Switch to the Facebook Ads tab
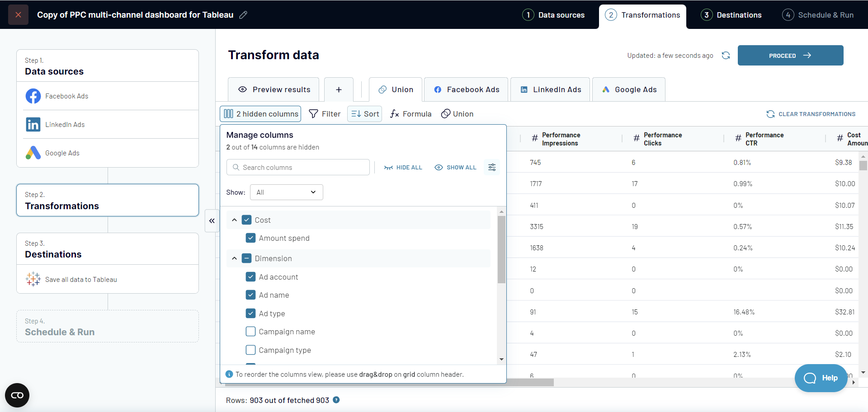The width and height of the screenshot is (868, 412). [466, 89]
